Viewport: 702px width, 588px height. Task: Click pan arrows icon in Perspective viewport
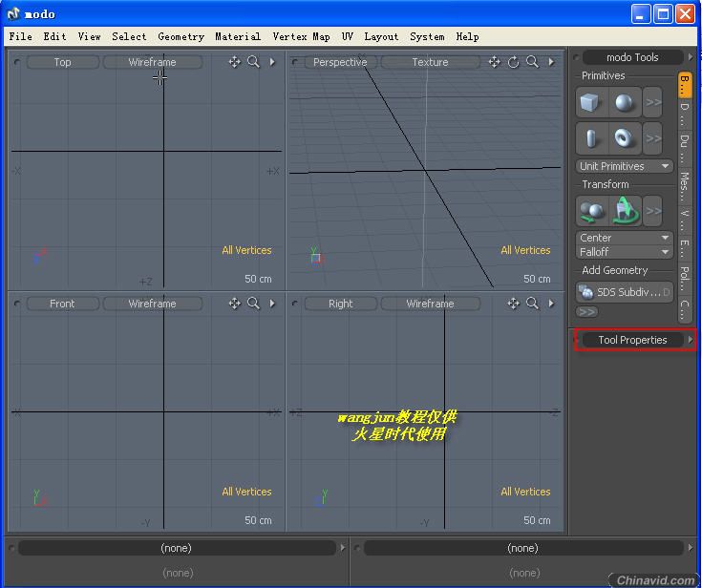coord(494,62)
